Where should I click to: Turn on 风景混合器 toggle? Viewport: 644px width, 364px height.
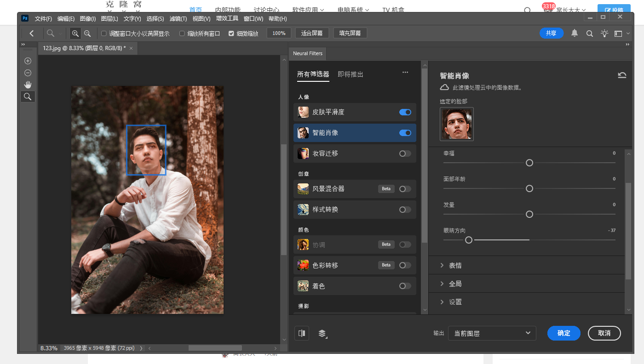(x=405, y=189)
